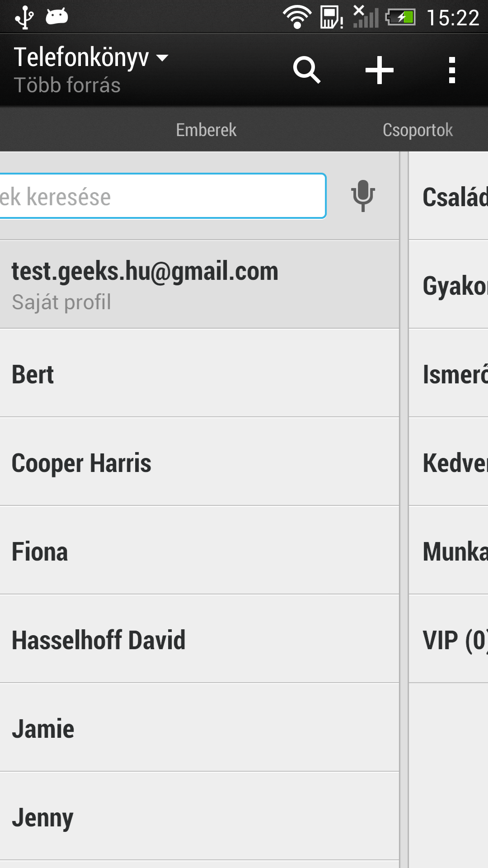Switch to the Emberek tab
The image size is (488, 868).
tap(206, 130)
